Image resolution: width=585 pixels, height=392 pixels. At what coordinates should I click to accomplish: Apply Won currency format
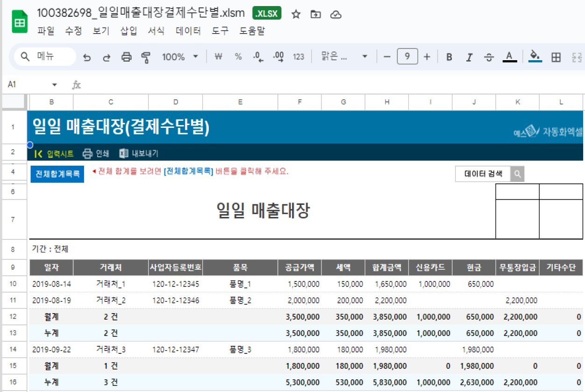pyautogui.click(x=218, y=57)
